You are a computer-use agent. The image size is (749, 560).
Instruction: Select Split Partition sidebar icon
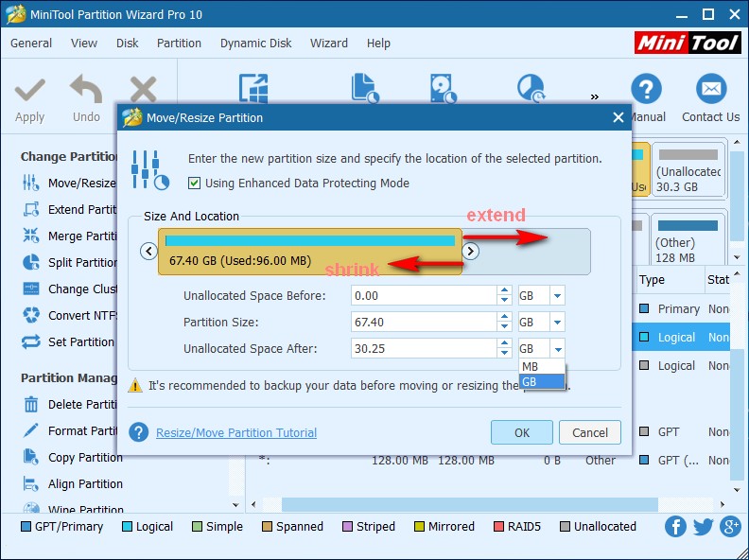click(31, 262)
